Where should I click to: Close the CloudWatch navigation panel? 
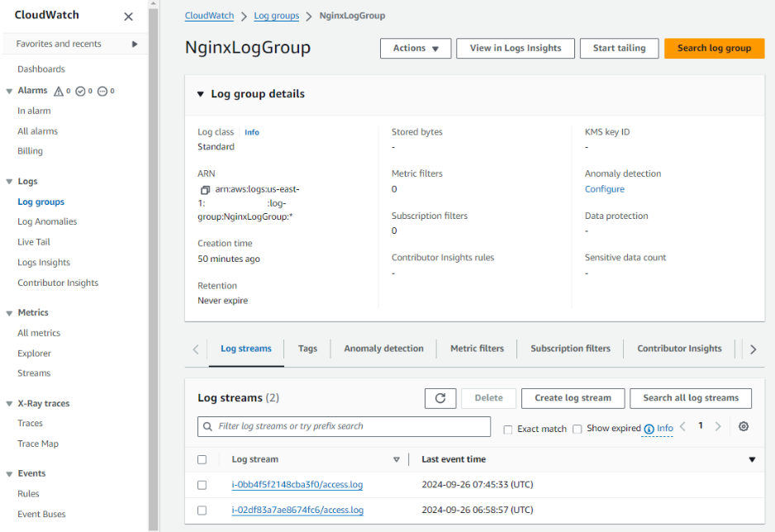(x=129, y=17)
